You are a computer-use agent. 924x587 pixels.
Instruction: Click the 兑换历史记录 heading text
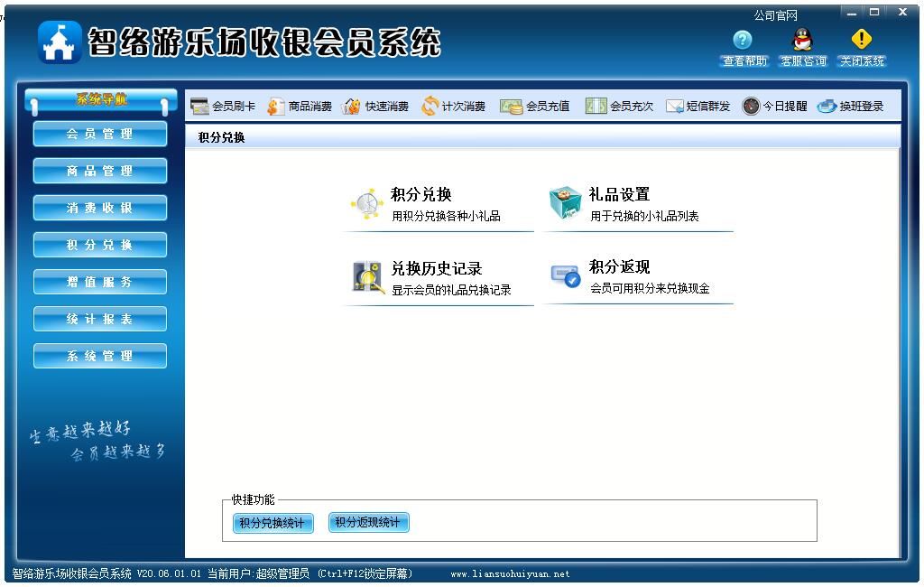(x=437, y=268)
